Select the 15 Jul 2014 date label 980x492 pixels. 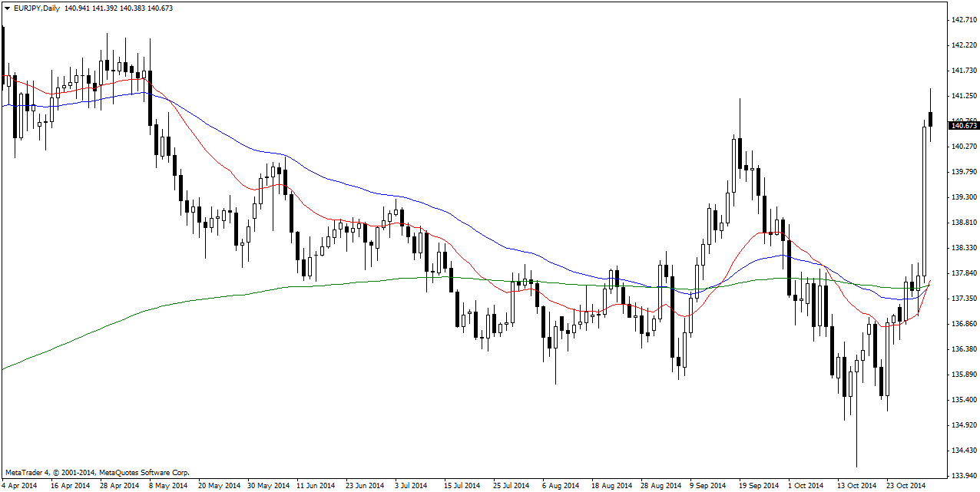point(462,485)
